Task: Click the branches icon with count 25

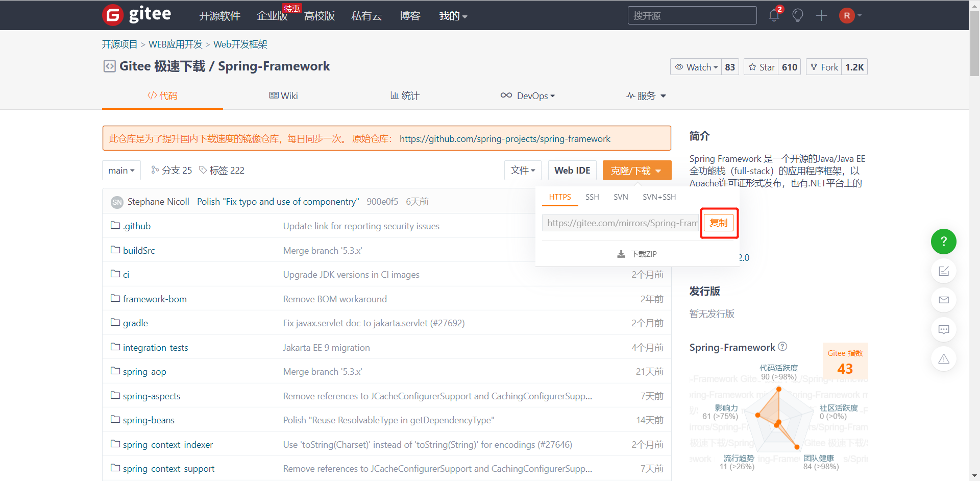Action: coord(155,170)
